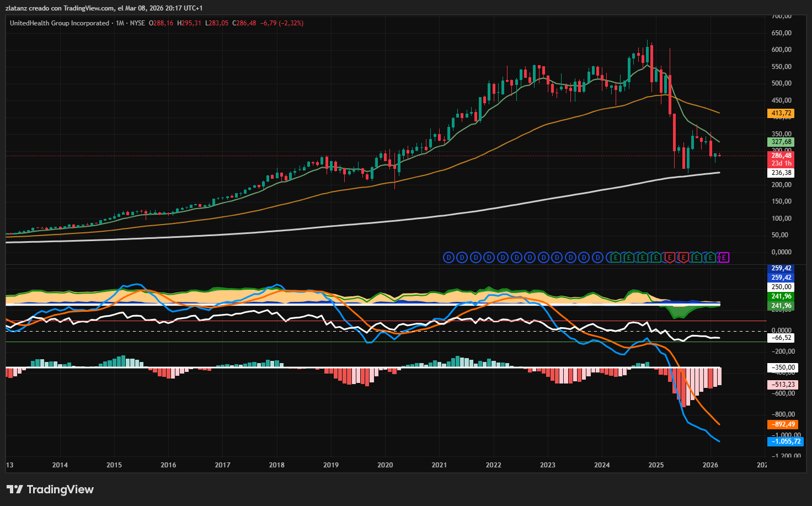Click the −350,00 indicator value label

(783, 367)
